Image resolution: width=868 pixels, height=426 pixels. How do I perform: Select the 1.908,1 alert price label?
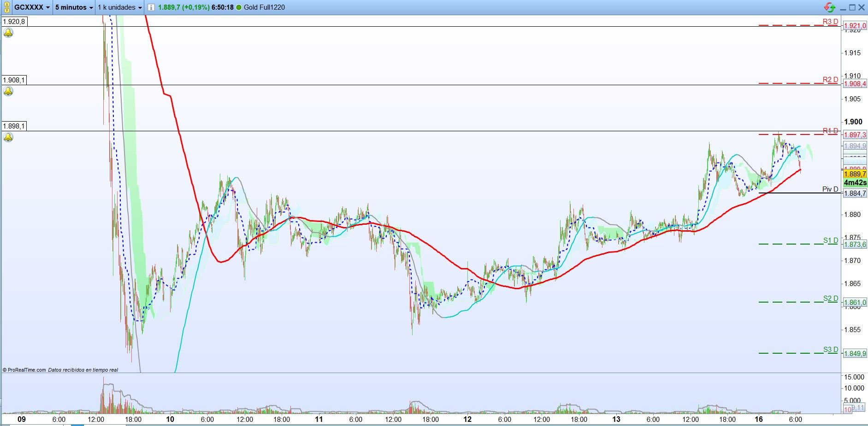(x=14, y=80)
